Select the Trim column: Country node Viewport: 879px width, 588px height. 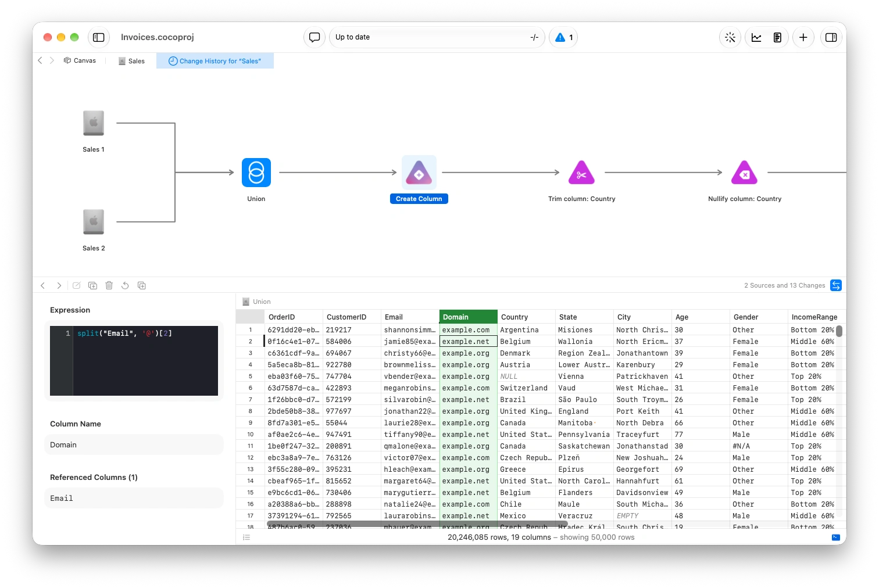[x=581, y=173]
